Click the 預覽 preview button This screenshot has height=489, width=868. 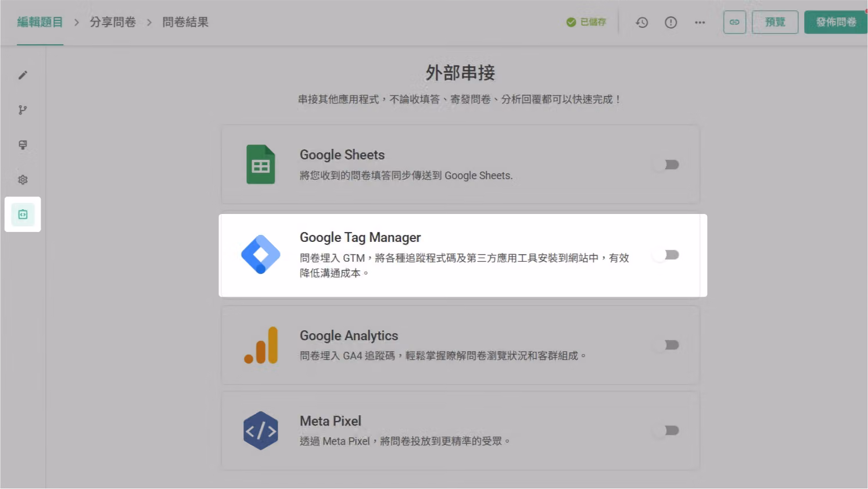click(x=775, y=22)
